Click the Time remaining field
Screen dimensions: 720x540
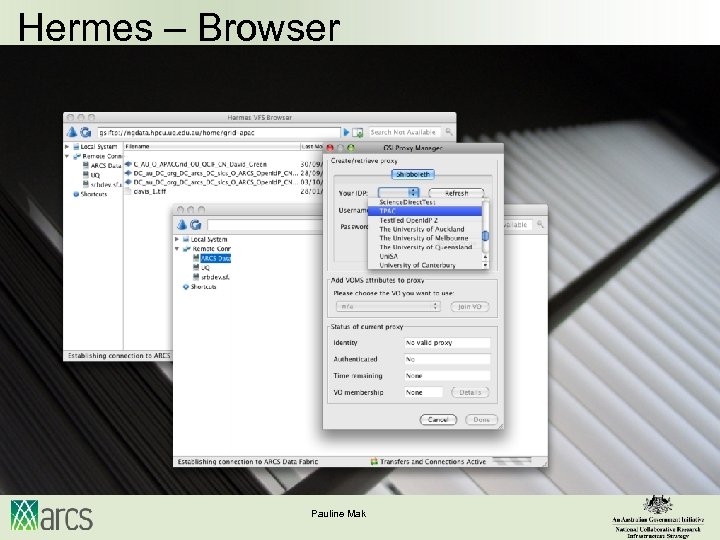[447, 376]
